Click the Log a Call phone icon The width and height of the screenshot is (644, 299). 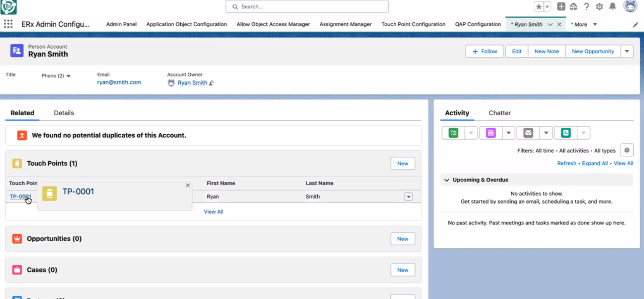click(x=566, y=133)
